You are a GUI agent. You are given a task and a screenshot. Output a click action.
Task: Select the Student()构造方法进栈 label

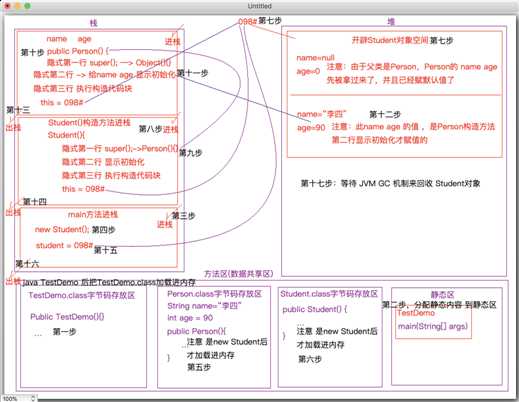coord(89,122)
